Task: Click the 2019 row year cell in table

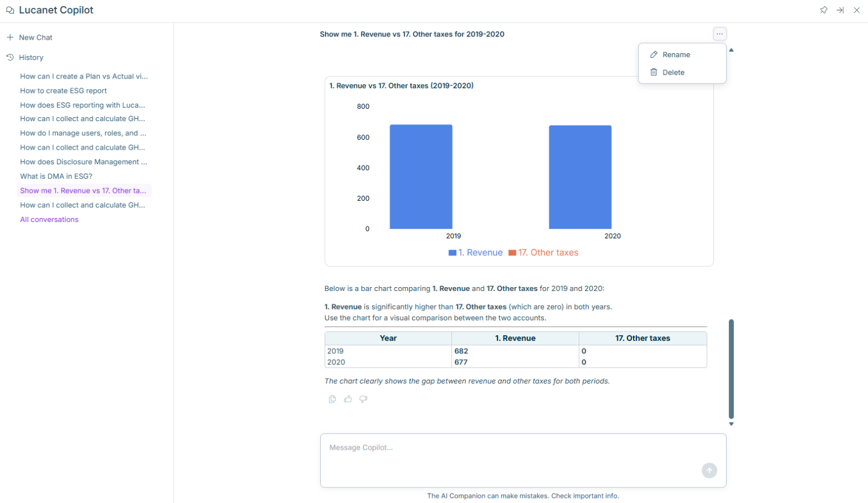Action: 388,351
